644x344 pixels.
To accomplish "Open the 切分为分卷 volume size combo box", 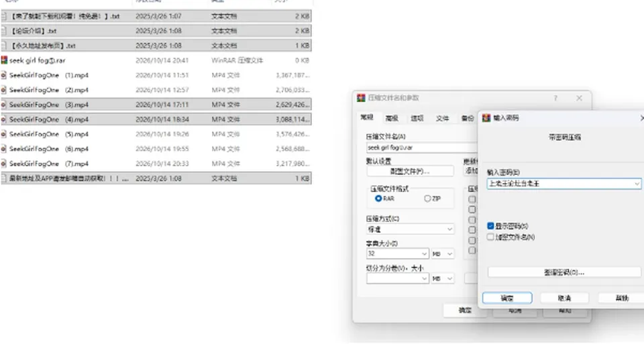I will (x=398, y=279).
